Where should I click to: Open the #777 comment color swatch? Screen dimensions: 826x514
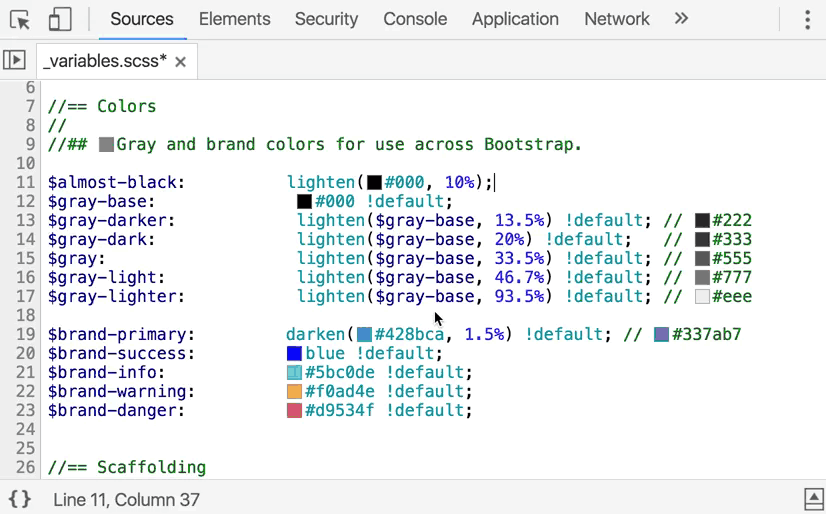point(702,277)
